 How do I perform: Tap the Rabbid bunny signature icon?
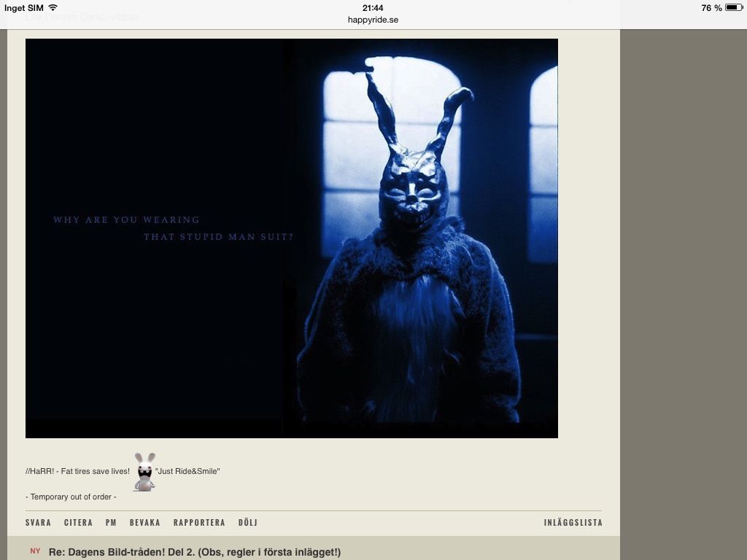tap(145, 472)
